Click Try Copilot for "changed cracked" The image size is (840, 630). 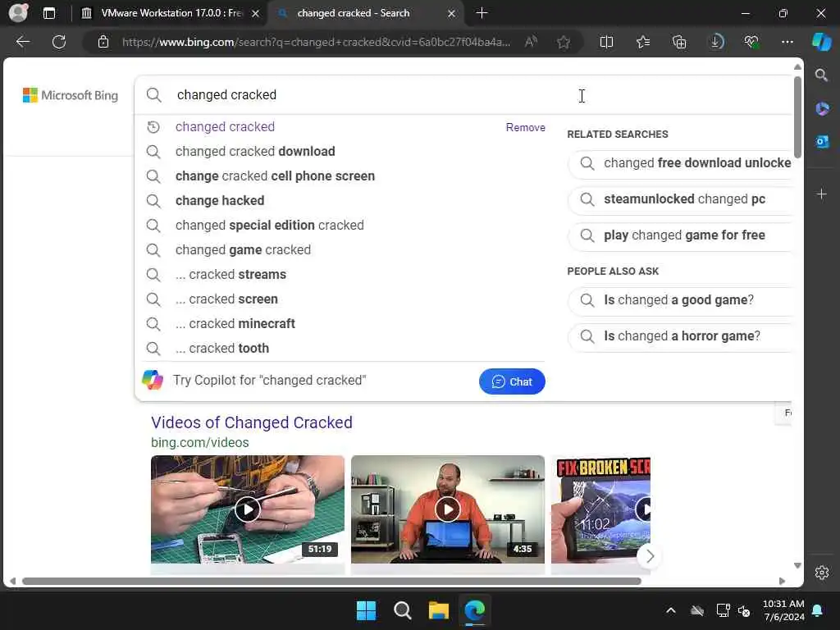(x=269, y=381)
